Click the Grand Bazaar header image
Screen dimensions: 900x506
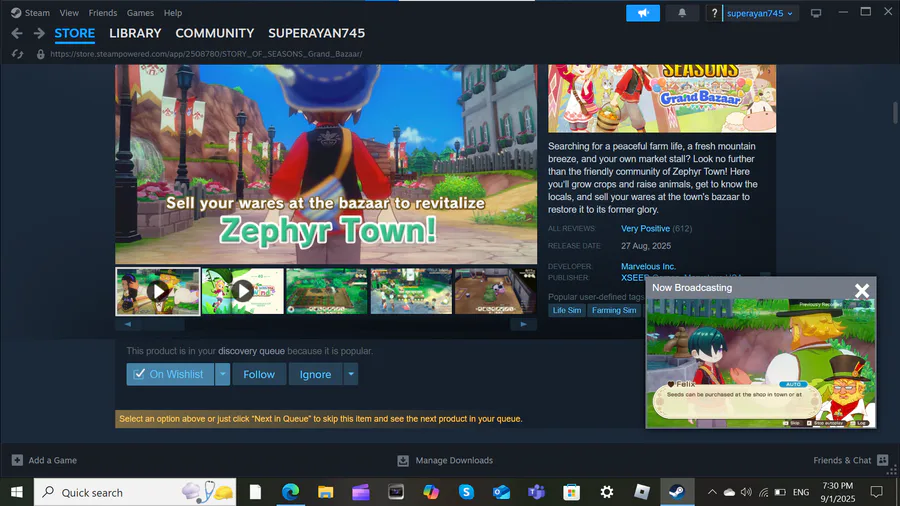pyautogui.click(x=662, y=99)
